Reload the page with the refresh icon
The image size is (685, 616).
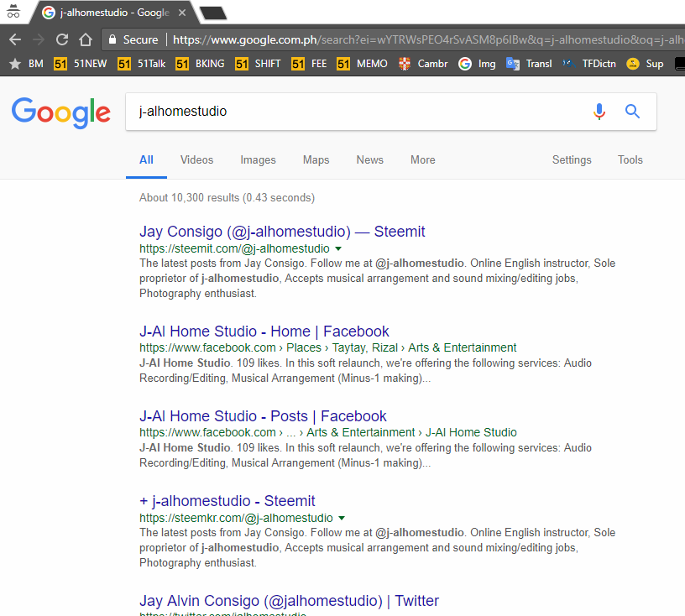[x=61, y=39]
